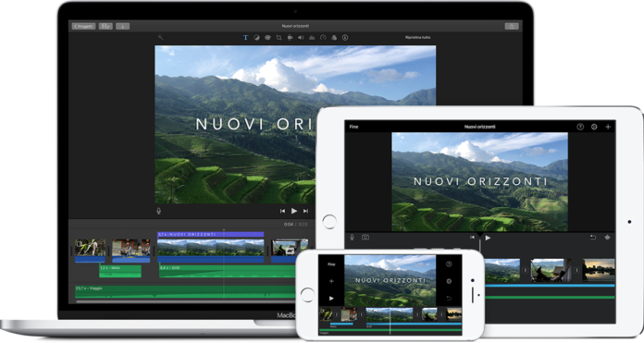Tap the microphone icon on iPad
644x343 pixels.
click(x=352, y=238)
